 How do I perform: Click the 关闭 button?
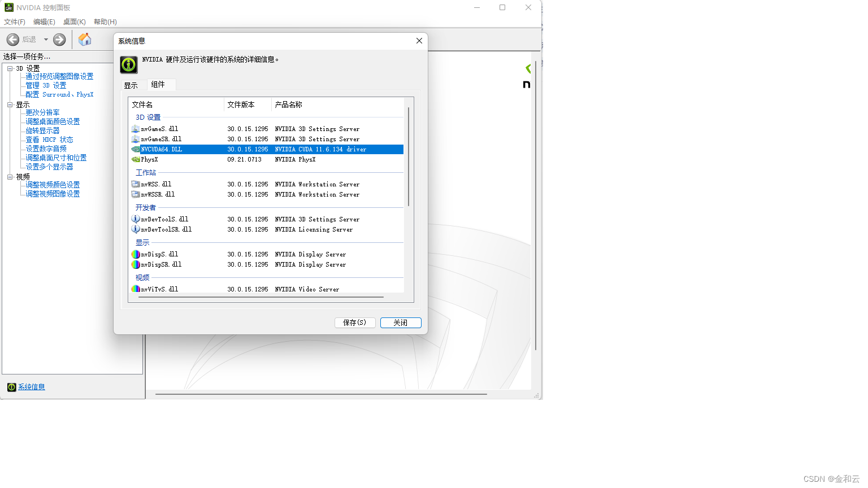coord(401,323)
